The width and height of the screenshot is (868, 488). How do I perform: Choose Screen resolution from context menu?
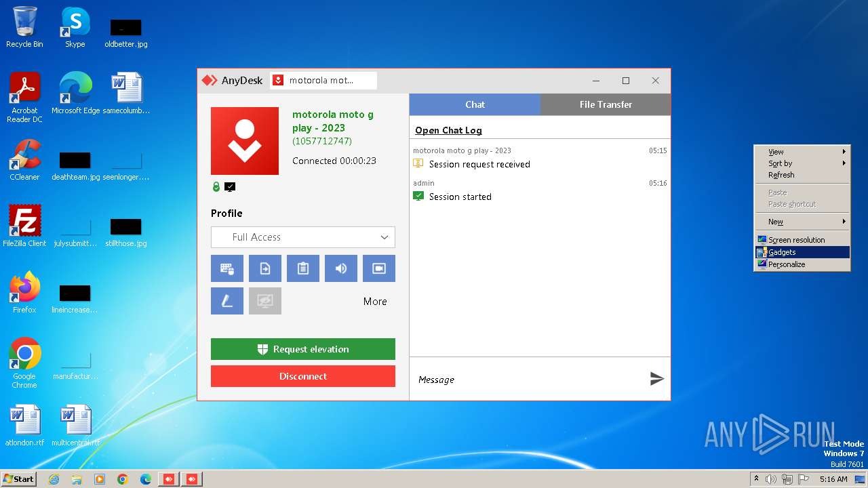(802, 240)
